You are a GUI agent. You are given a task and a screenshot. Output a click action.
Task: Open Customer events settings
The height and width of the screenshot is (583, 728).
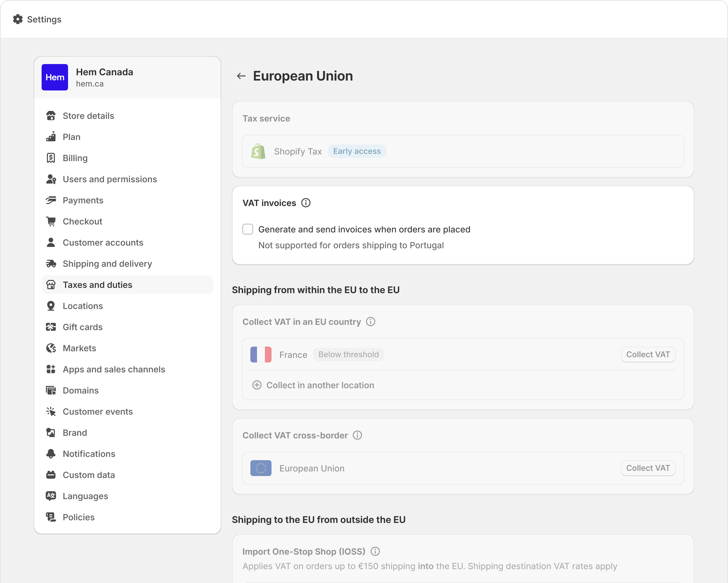(x=127, y=412)
